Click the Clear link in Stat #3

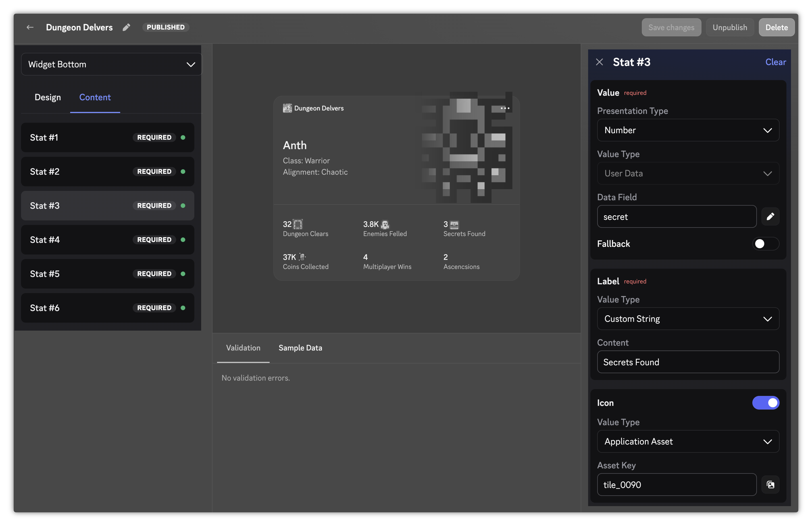(775, 62)
